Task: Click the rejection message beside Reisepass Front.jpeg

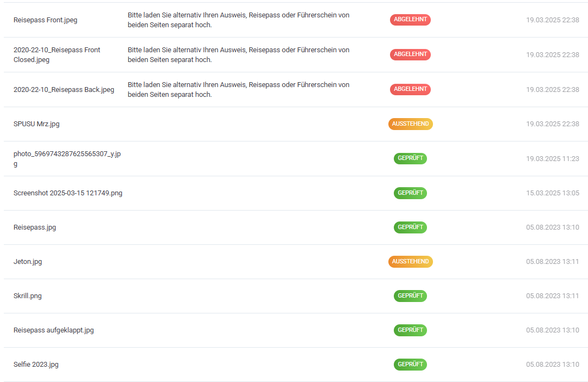Action: 238,20
